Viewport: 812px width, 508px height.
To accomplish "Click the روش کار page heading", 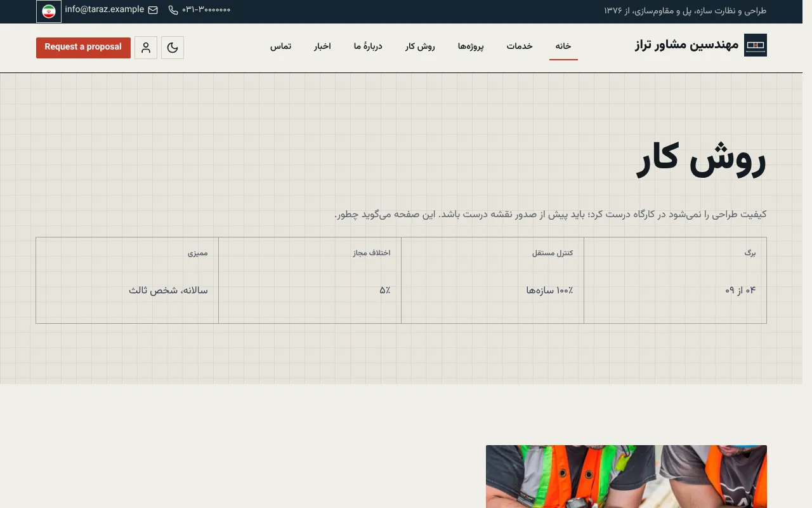I will pyautogui.click(x=702, y=159).
